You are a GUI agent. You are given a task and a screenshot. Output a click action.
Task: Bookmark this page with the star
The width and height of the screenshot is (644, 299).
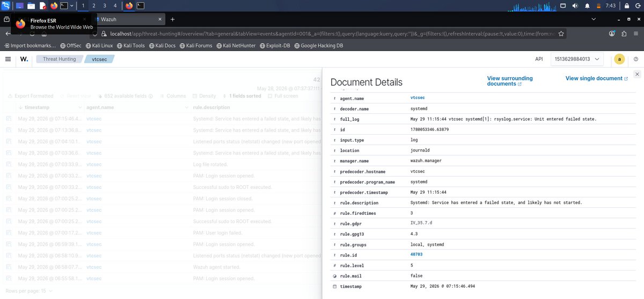(x=561, y=33)
